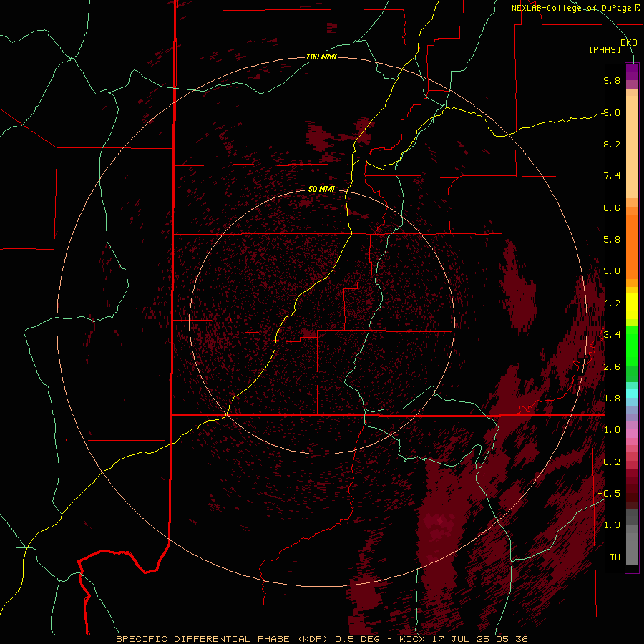The height and width of the screenshot is (644, 644).
Task: Select the -0.5 legend value
Action: click(x=609, y=493)
